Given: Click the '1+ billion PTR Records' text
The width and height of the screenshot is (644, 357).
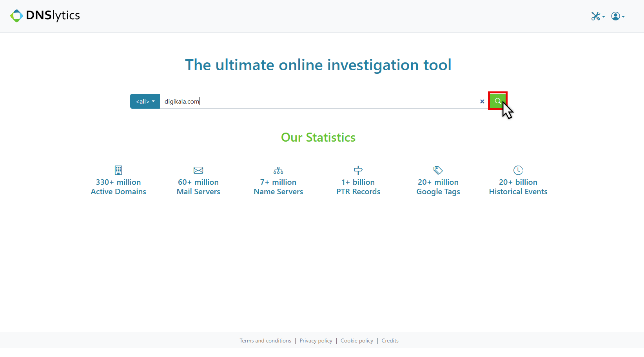Looking at the screenshot, I should tap(358, 187).
